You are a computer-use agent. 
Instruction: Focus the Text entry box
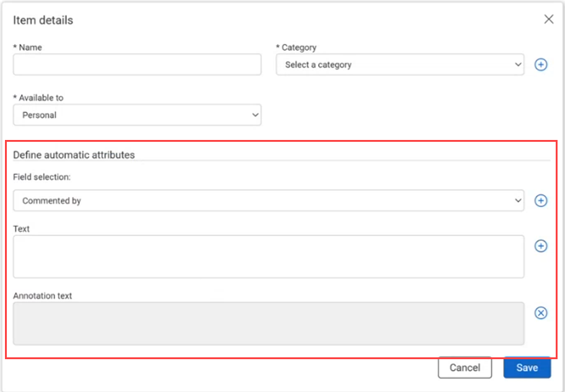point(268,256)
